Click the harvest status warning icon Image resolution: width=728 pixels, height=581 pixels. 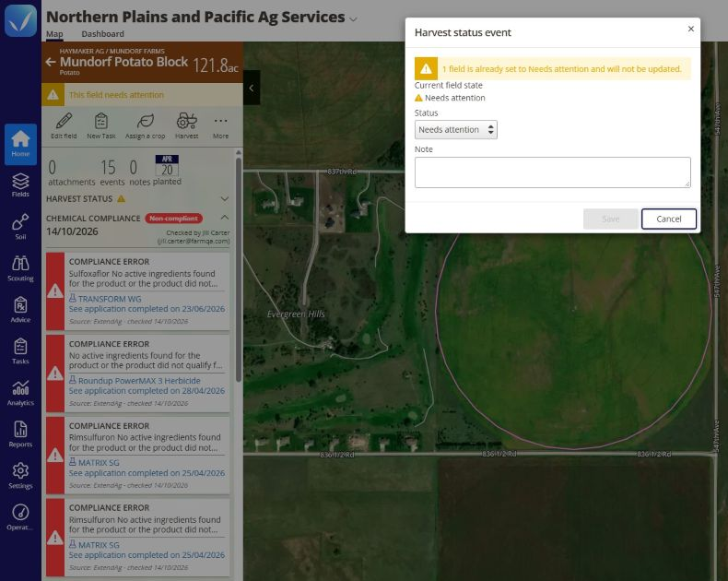point(121,199)
